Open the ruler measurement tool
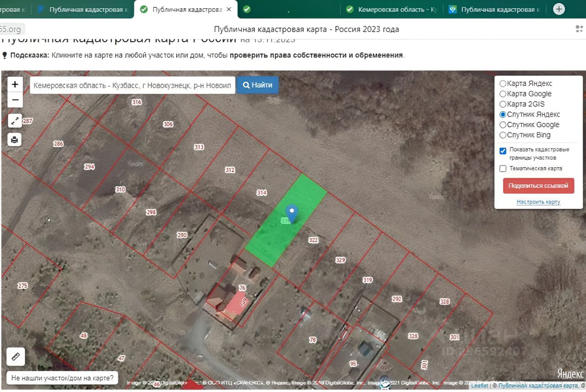This screenshot has height=392, width=586. point(16,356)
